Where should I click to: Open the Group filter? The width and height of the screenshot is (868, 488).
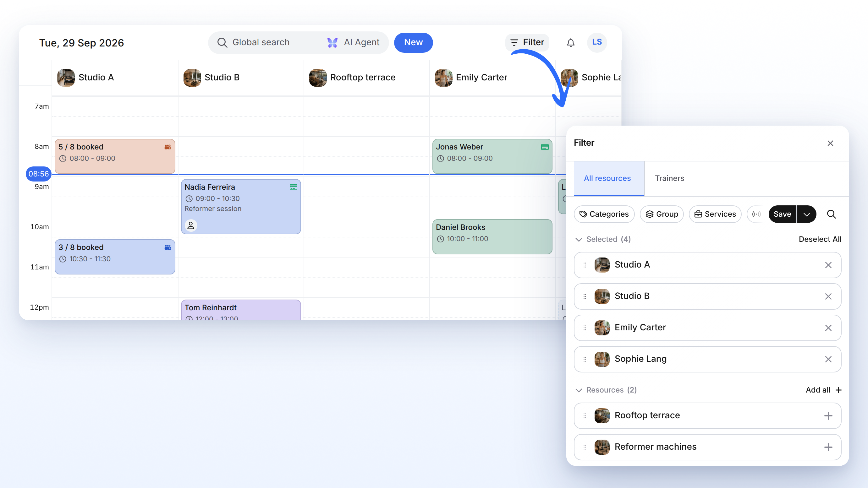point(662,214)
